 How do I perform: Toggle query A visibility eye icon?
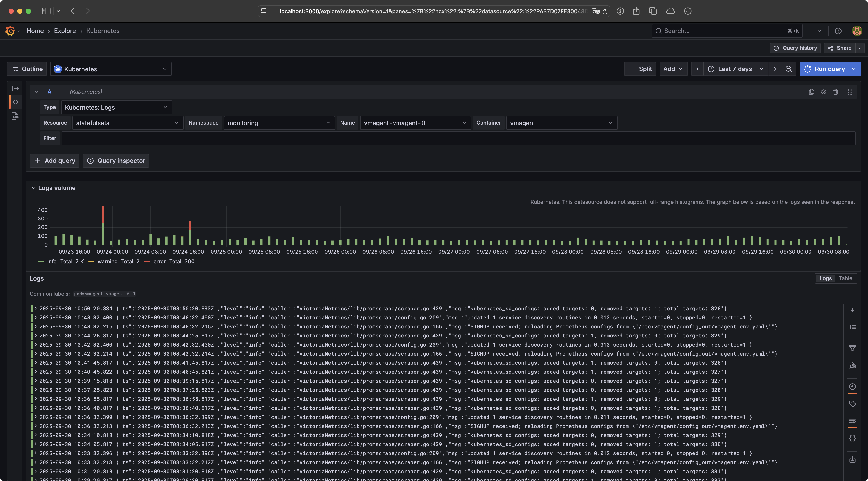click(x=823, y=92)
